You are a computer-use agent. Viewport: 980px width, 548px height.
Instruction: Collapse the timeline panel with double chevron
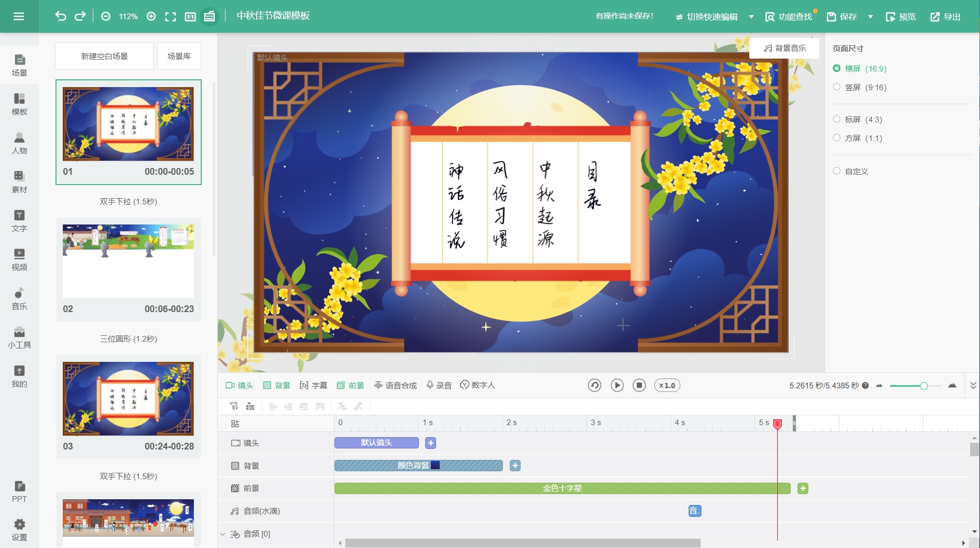pyautogui.click(x=973, y=385)
